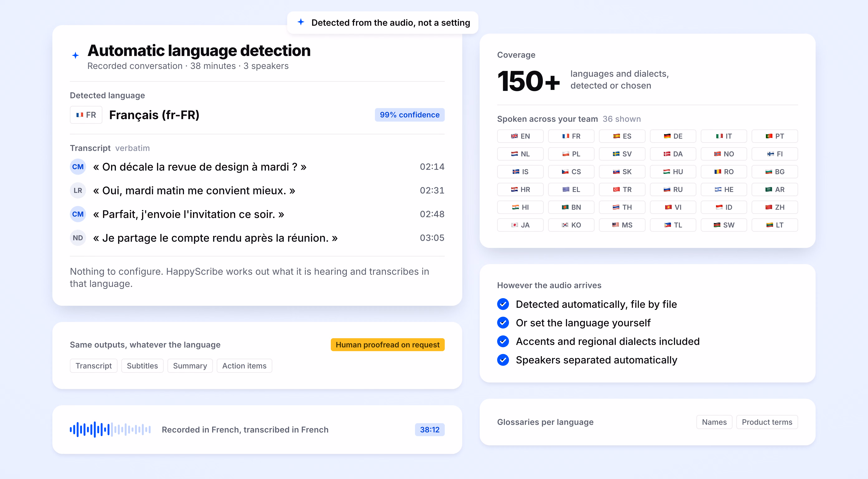Open the Summary output chip
This screenshot has width=868, height=479.
[190, 366]
